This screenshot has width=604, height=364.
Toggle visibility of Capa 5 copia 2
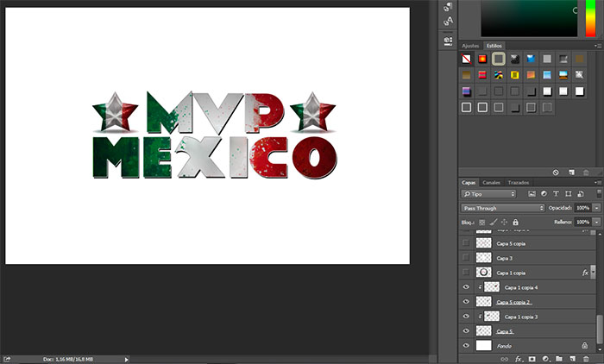click(x=466, y=302)
